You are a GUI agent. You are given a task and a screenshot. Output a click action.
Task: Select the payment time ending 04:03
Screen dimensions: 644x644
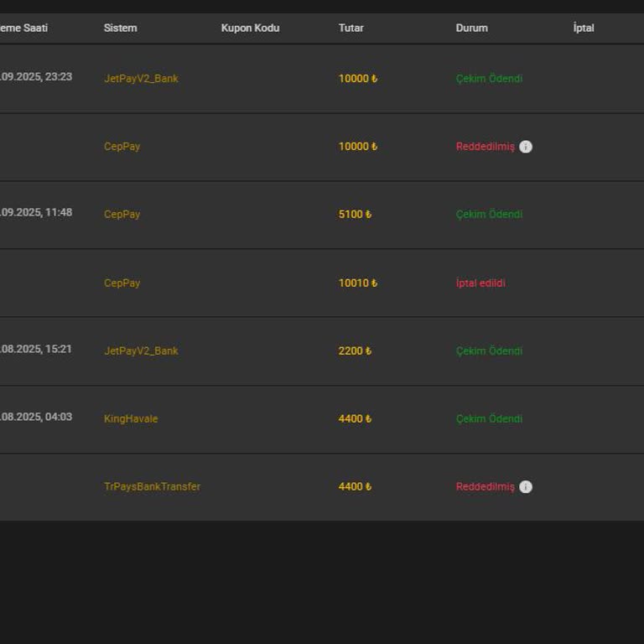pyautogui.click(x=35, y=417)
